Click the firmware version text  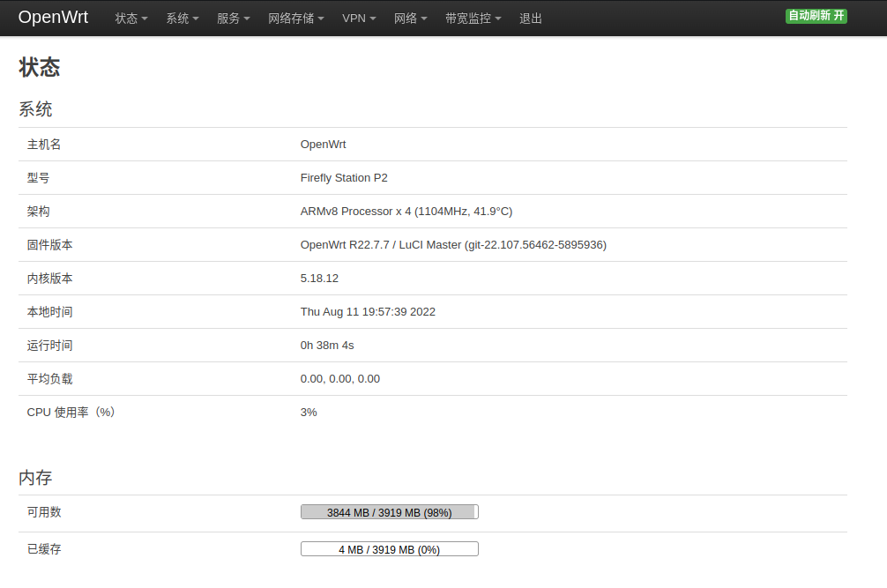453,245
